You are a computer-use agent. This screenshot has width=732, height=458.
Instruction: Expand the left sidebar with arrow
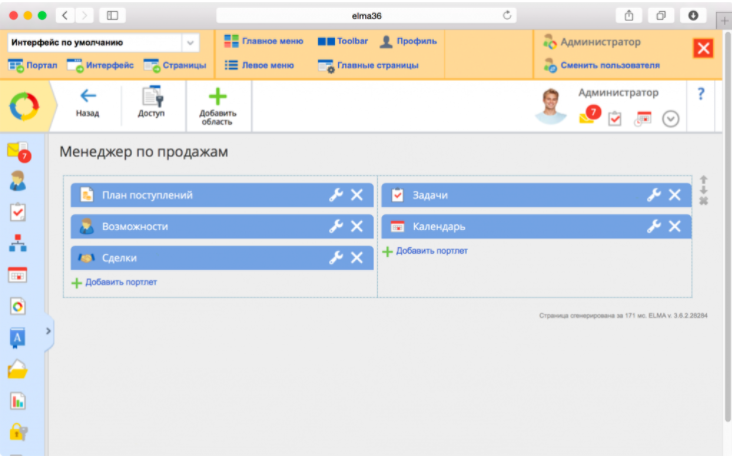pos(49,331)
